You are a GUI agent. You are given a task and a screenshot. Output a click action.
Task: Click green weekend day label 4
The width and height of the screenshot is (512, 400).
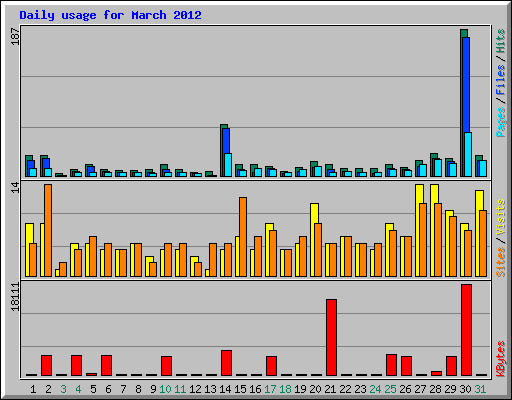78,389
